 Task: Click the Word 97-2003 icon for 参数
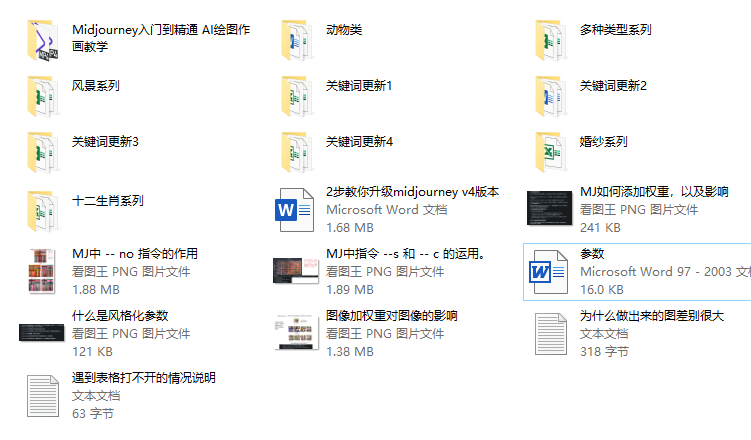click(x=548, y=272)
